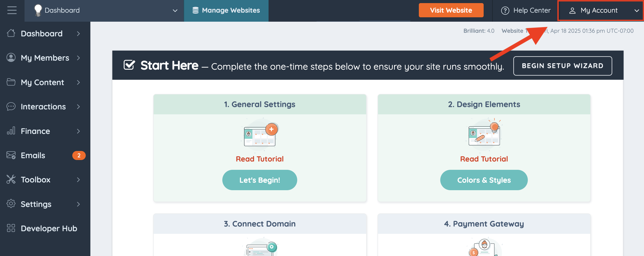The height and width of the screenshot is (256, 644).
Task: Click the Emails badge showing 2
Action: (79, 155)
